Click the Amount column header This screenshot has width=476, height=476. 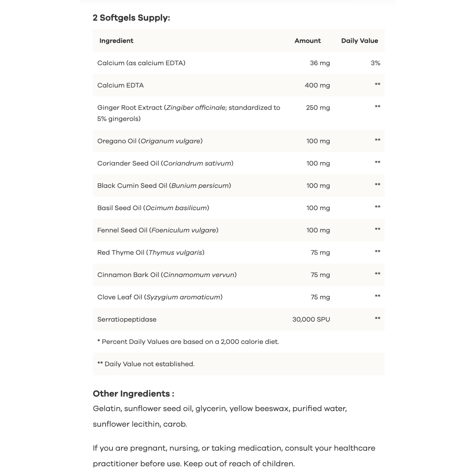pyautogui.click(x=307, y=41)
